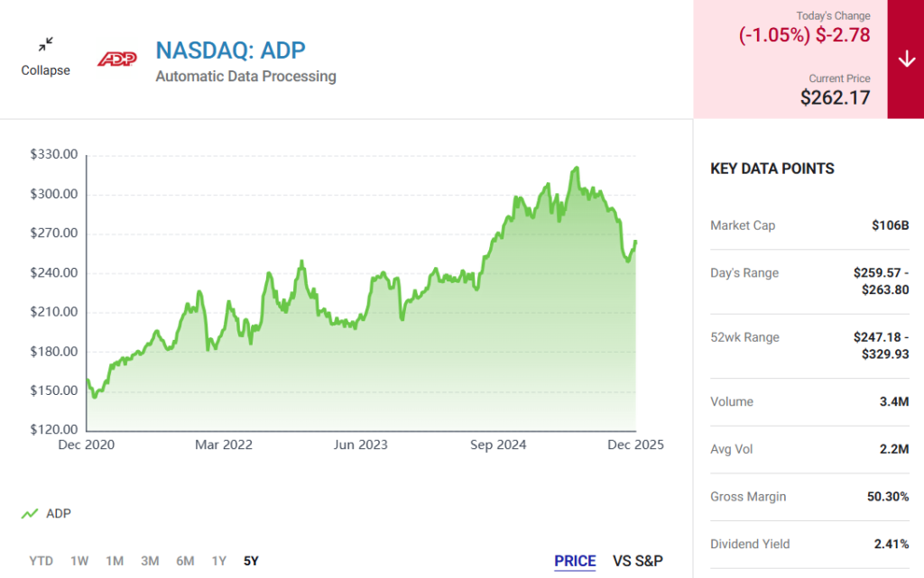Select the 5Y time range
Screen dimensions: 924x578
(x=251, y=561)
